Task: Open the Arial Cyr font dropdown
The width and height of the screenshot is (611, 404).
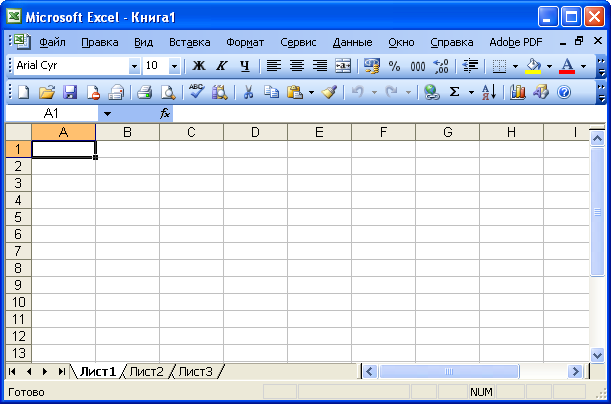Action: [x=134, y=66]
